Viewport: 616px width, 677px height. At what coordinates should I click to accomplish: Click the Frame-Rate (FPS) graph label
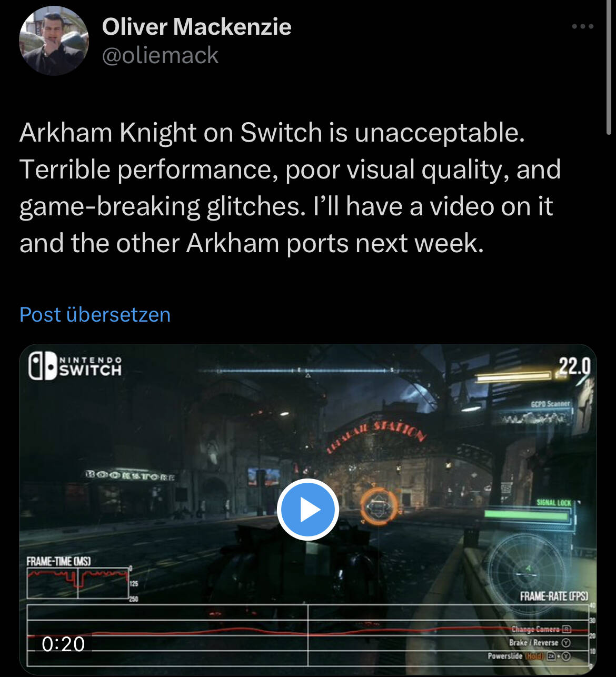tap(554, 596)
